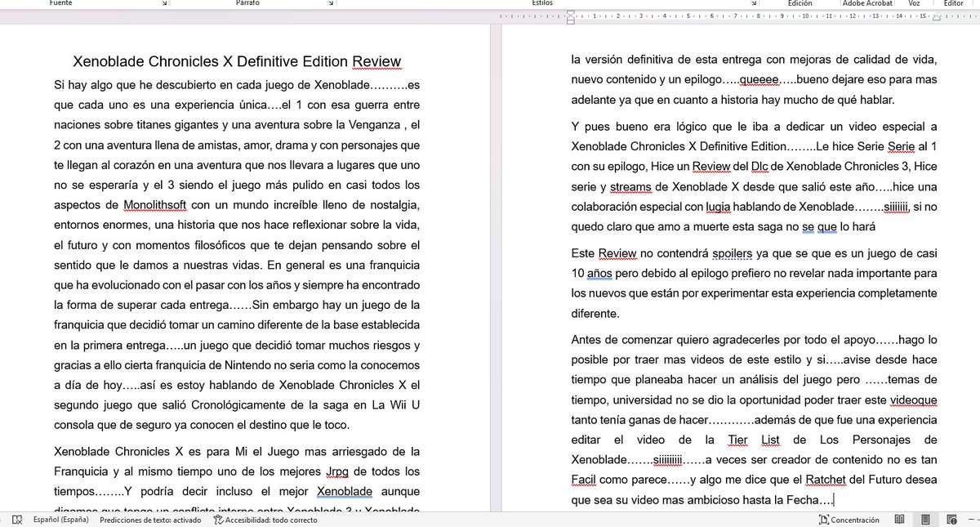Click the word queeee in the first paragraph
Image resolution: width=980 pixels, height=527 pixels.
[x=759, y=80]
